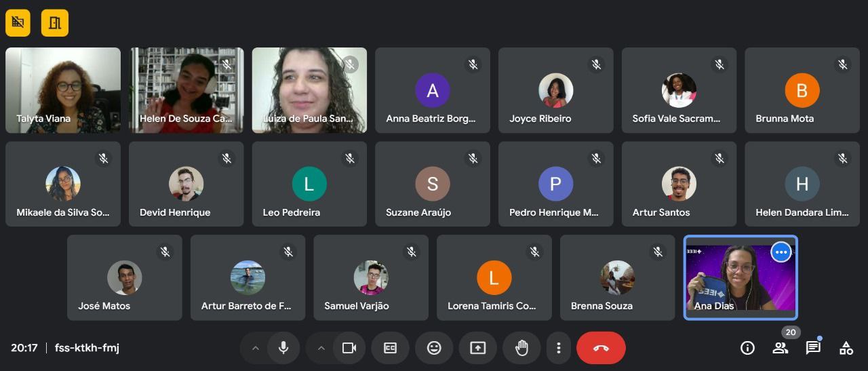Viewport: 868px width, 371px height.
Task: Click the yellow door icon at top left
Action: point(54,23)
